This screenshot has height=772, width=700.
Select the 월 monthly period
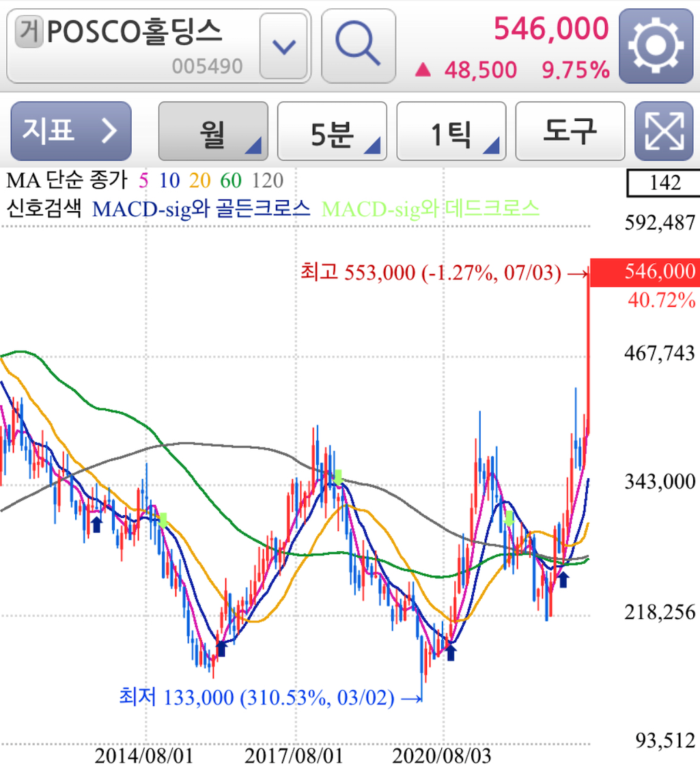(x=213, y=131)
